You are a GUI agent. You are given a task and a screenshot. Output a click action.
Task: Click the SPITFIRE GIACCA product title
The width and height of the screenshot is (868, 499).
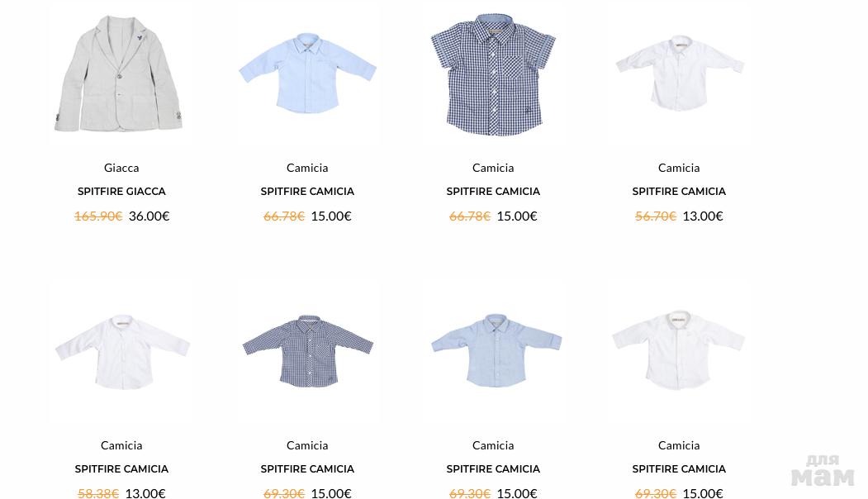[121, 192]
